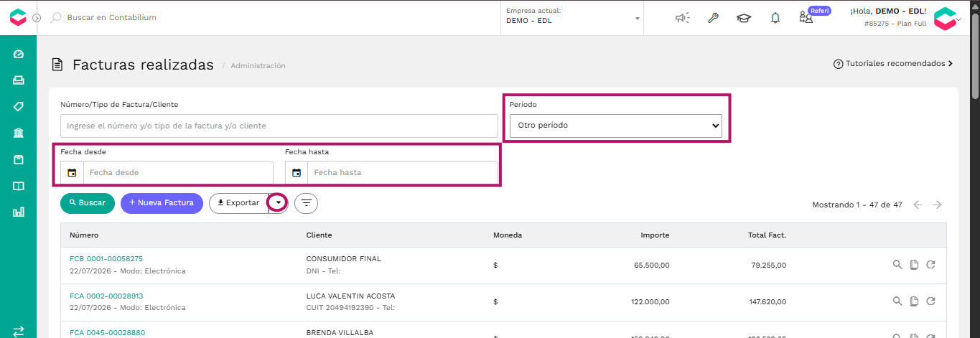Go to next page arrow
This screenshot has height=338, width=980.
click(937, 205)
